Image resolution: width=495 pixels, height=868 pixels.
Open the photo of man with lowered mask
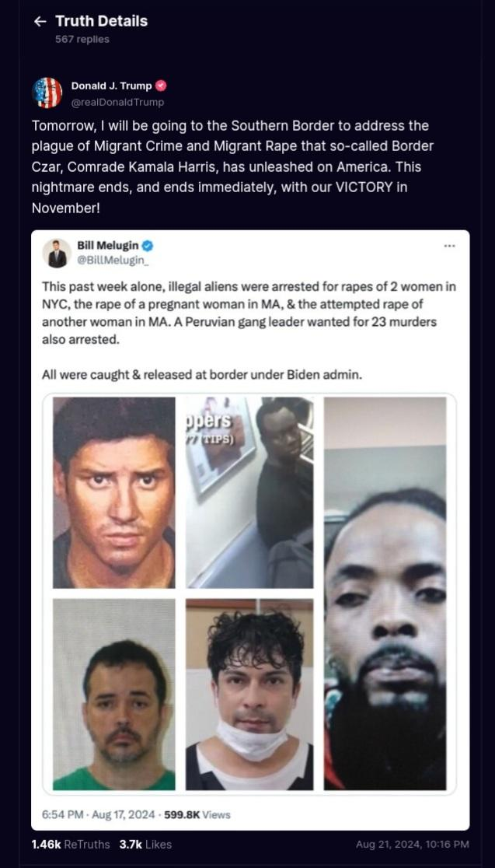click(249, 695)
